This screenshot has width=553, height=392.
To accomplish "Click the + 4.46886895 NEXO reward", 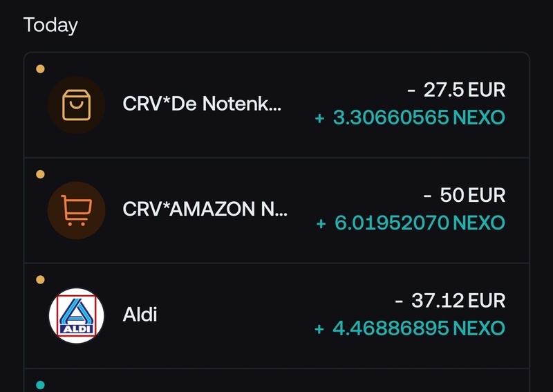I will 411,328.
